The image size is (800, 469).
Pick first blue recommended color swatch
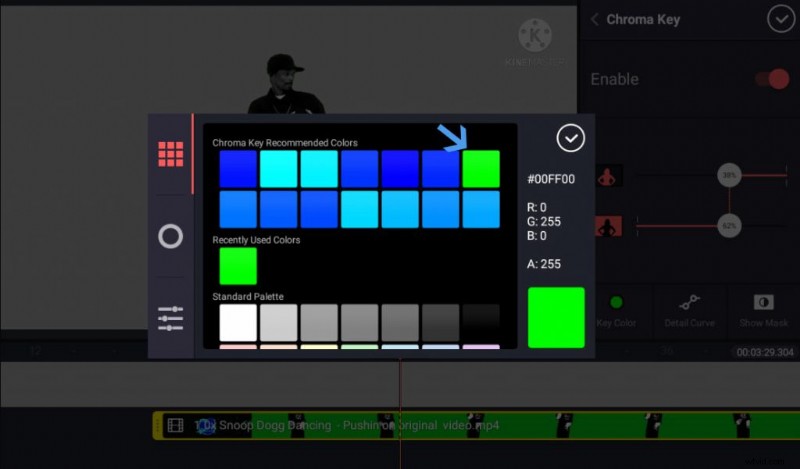[238, 169]
